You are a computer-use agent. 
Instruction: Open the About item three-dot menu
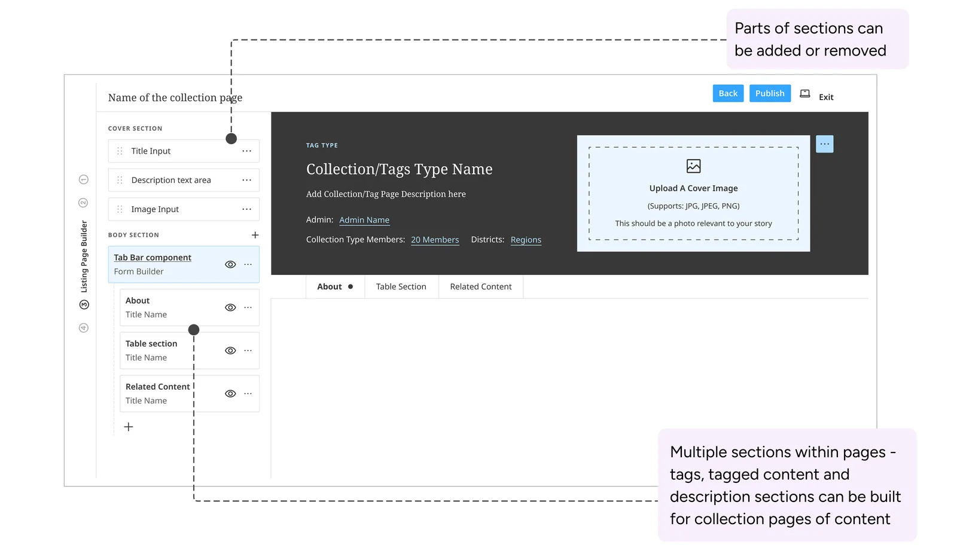tap(248, 307)
